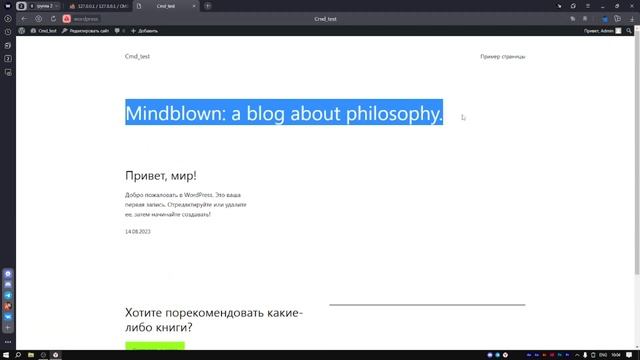The height and width of the screenshot is (360, 640).
Task: Select the Cmd_test browser tab
Action: coord(166,6)
